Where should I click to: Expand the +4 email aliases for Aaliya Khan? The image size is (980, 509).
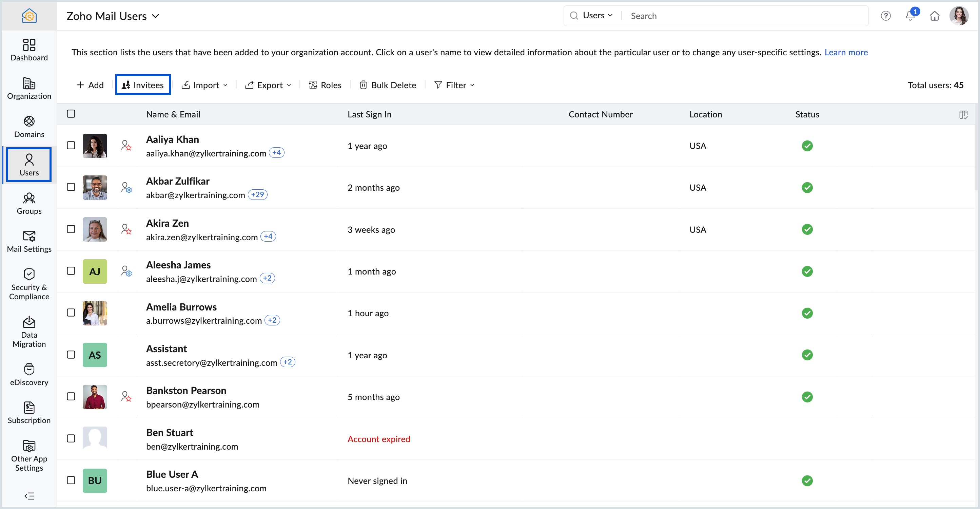277,153
